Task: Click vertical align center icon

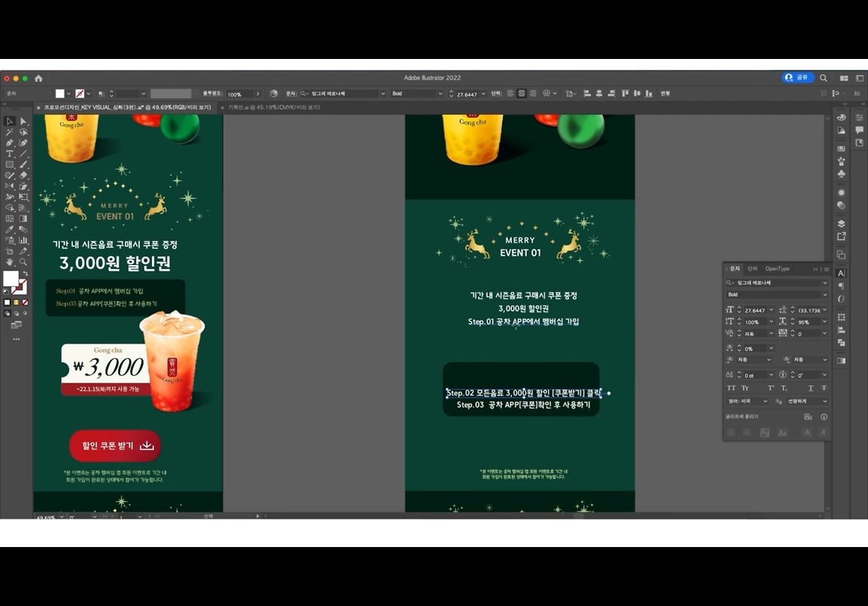Action: pos(636,94)
